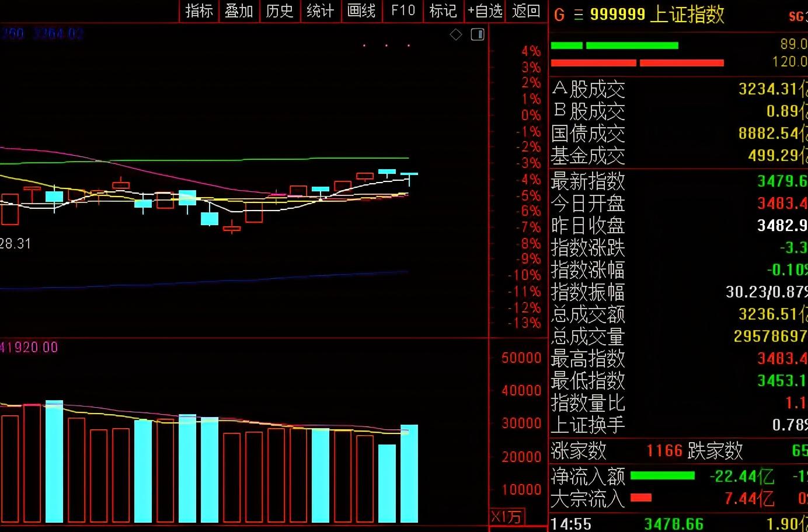Click the 指数振幅 label

pos(588,292)
